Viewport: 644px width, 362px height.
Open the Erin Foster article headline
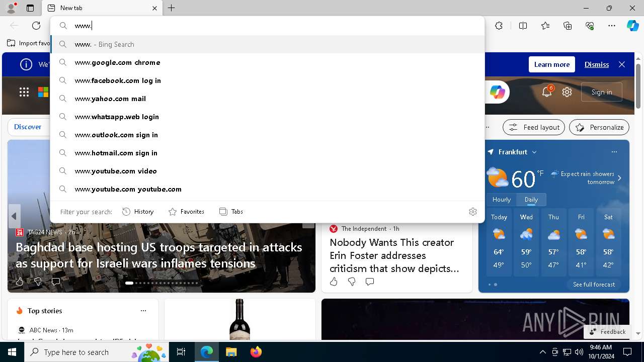pos(394,255)
